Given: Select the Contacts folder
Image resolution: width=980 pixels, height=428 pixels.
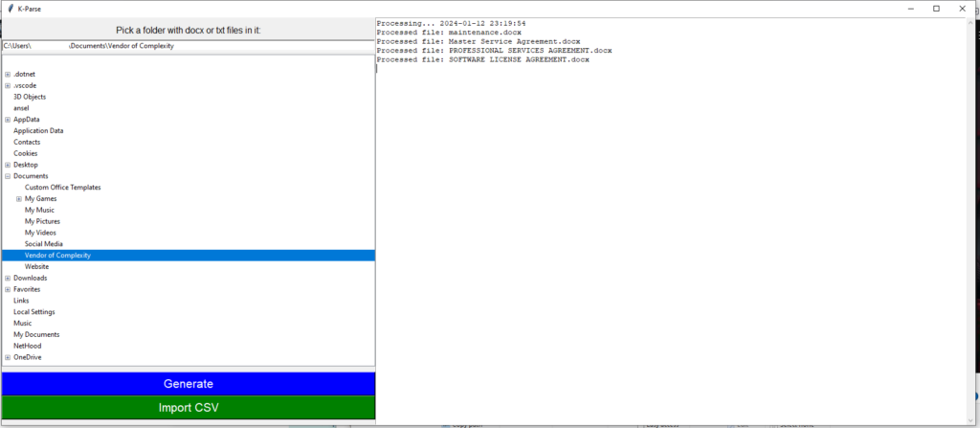Looking at the screenshot, I should click(27, 142).
